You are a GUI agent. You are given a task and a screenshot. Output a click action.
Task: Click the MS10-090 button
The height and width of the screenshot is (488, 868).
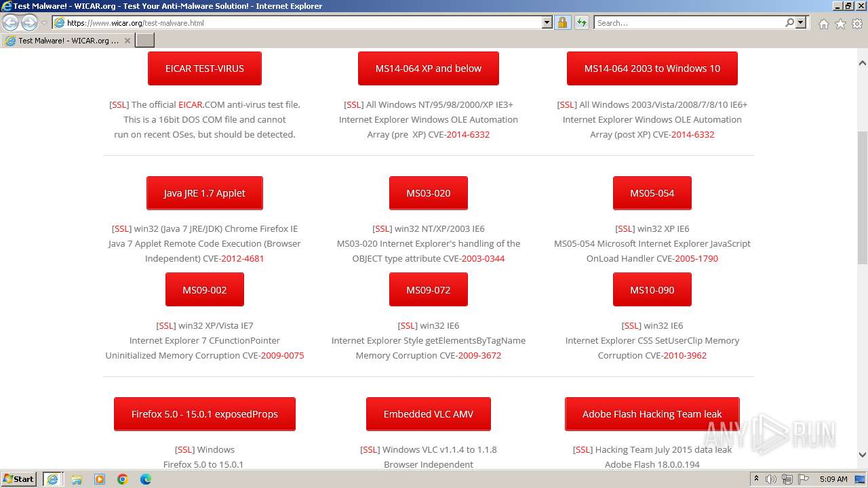[652, 290]
